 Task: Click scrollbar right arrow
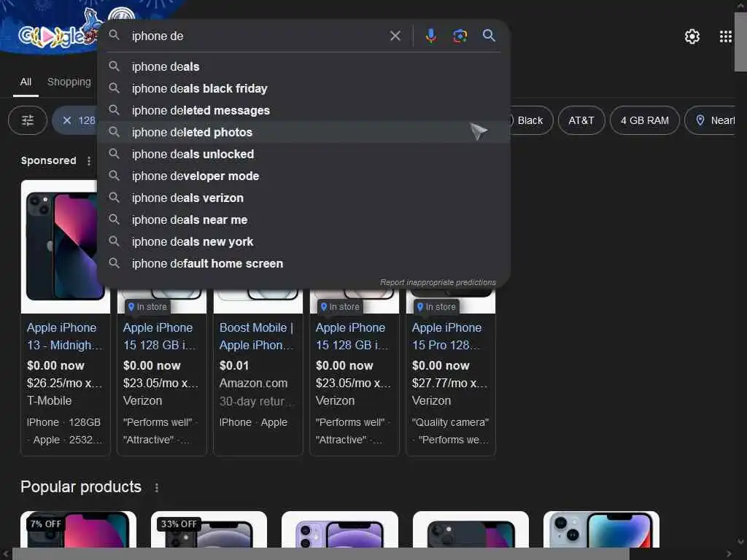click(x=729, y=554)
